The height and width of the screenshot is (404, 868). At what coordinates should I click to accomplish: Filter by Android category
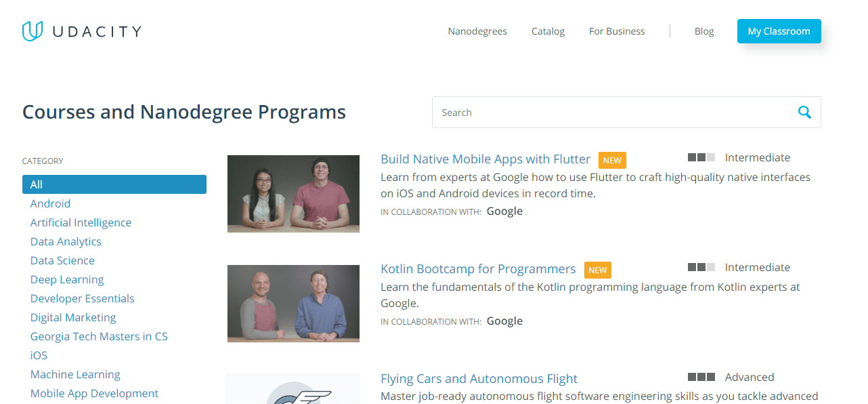pyautogui.click(x=50, y=203)
